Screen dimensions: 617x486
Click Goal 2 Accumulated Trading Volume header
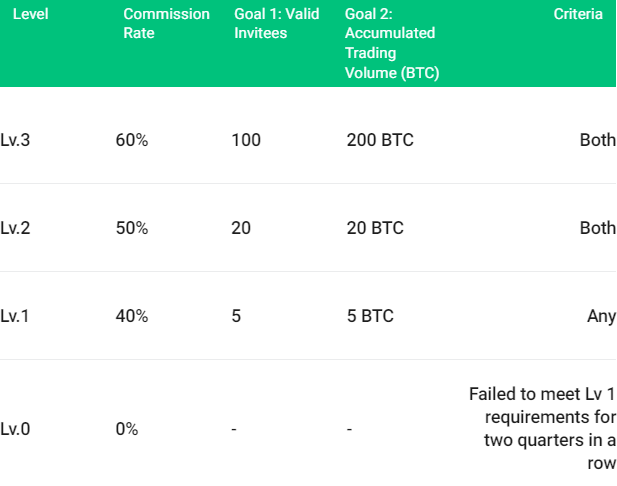tap(392, 43)
